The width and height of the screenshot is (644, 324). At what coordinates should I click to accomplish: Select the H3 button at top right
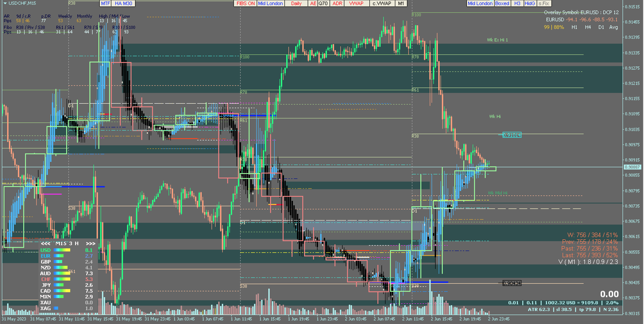tap(517, 4)
